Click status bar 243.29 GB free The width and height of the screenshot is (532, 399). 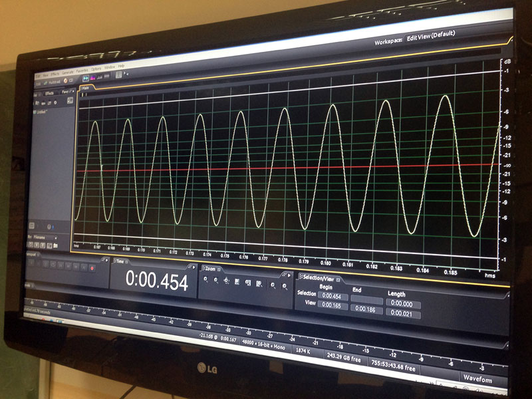(x=344, y=356)
